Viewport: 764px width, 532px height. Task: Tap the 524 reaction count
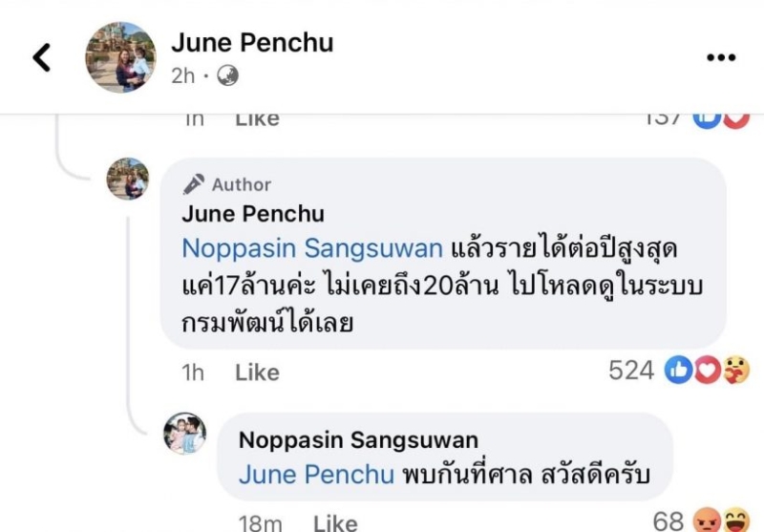tap(631, 371)
